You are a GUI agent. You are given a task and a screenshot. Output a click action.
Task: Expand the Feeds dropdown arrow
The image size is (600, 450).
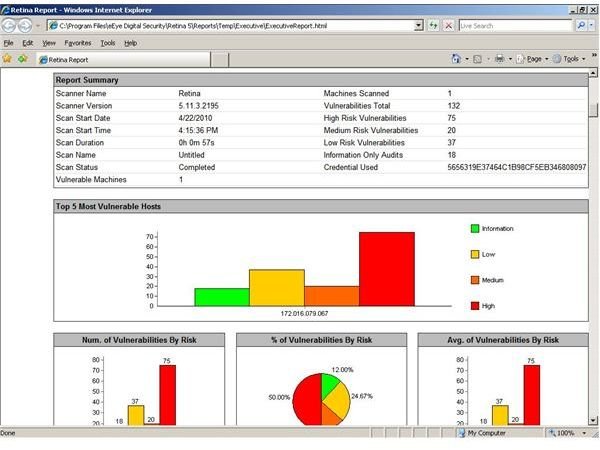[489, 59]
